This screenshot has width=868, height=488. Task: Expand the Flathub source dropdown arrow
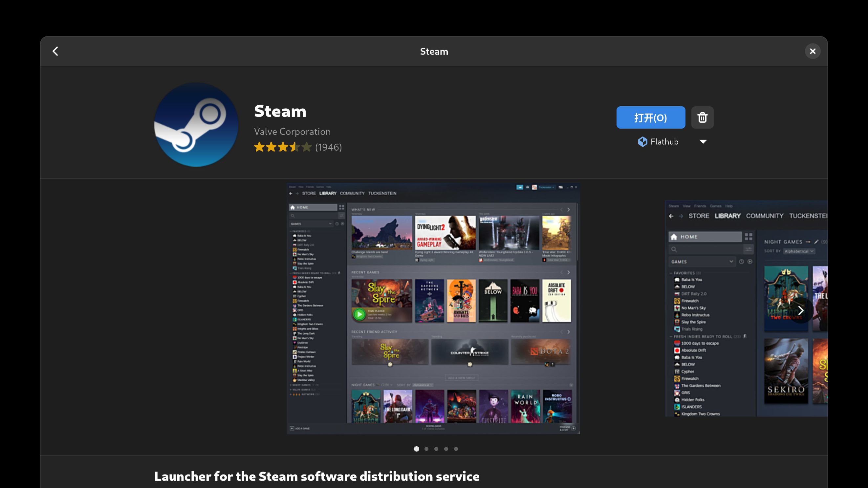[703, 141]
